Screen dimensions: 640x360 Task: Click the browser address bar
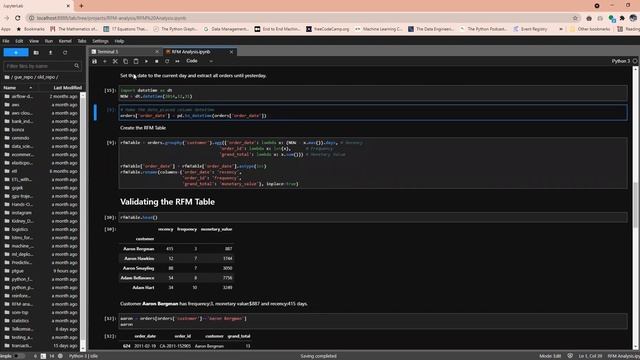[x=302, y=18]
